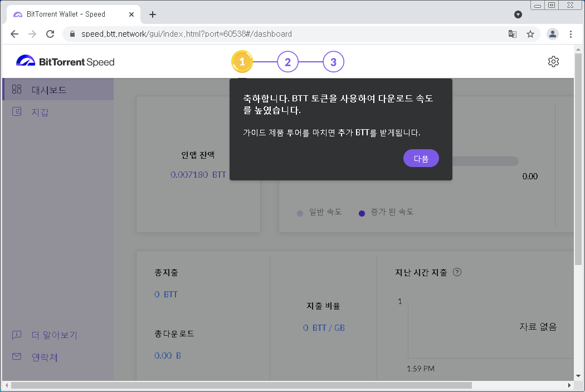The width and height of the screenshot is (585, 392).
Task: Close the BitTorrent Wallet tab
Action: point(131,14)
